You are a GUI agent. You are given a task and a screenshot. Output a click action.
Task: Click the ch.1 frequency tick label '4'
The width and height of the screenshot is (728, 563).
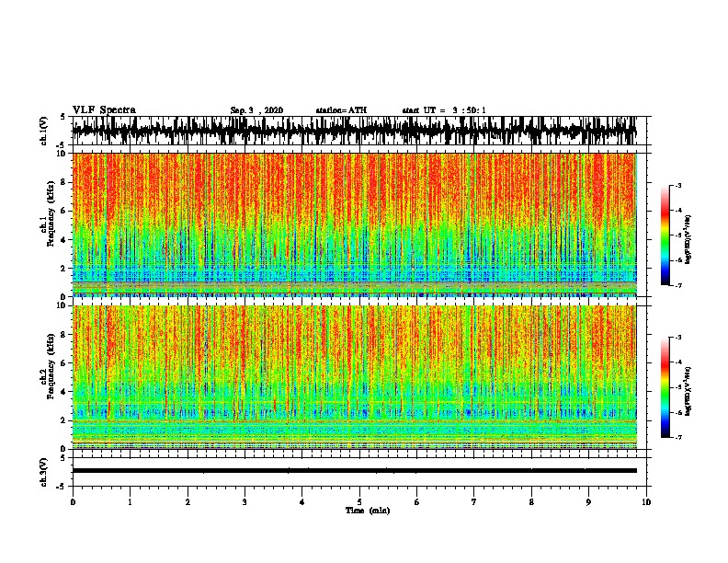pyautogui.click(x=63, y=240)
